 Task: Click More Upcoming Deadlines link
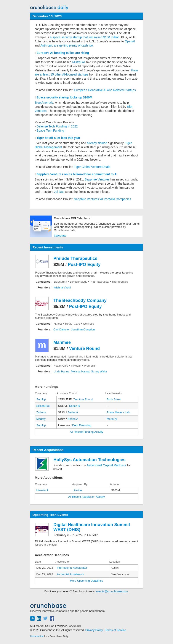click(x=86, y=581)
